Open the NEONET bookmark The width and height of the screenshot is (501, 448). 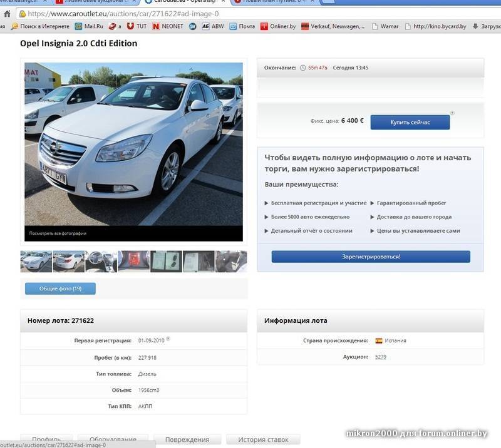tap(168, 26)
